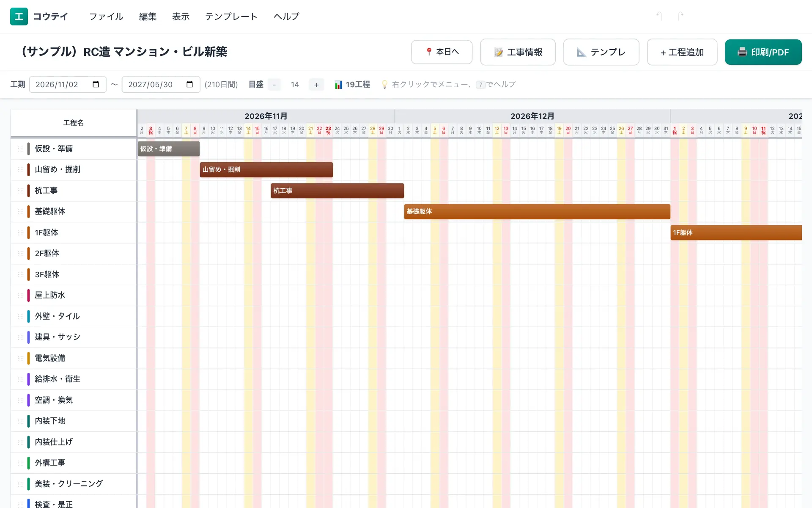Open calendar picker on start date 2026/11/02
Image resolution: width=812 pixels, height=508 pixels.
[96, 84]
